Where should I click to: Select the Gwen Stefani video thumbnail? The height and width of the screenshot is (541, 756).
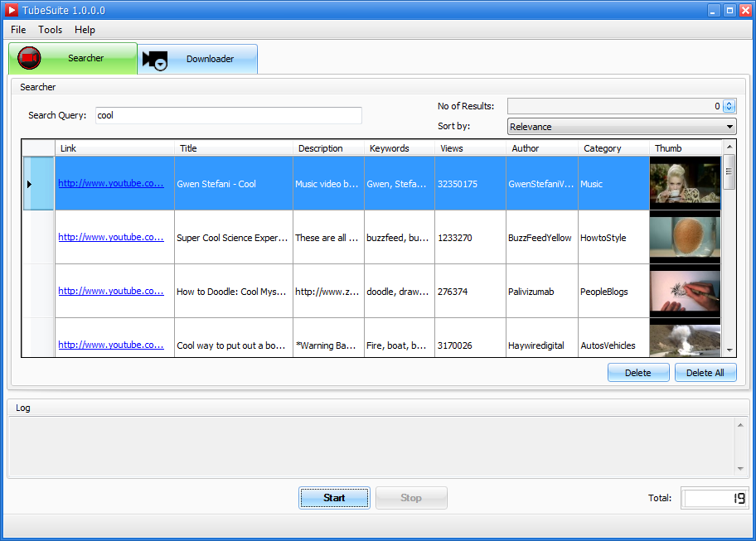point(685,184)
